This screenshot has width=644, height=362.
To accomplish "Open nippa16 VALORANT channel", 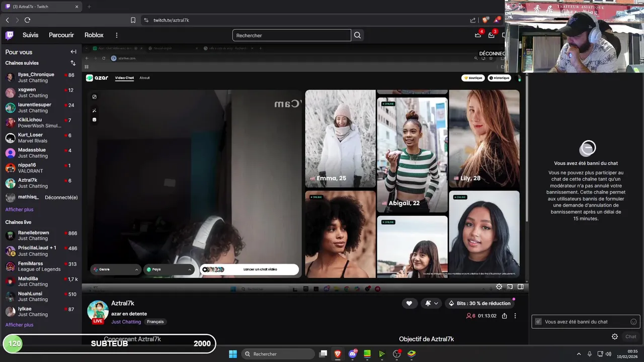I will [x=41, y=168].
